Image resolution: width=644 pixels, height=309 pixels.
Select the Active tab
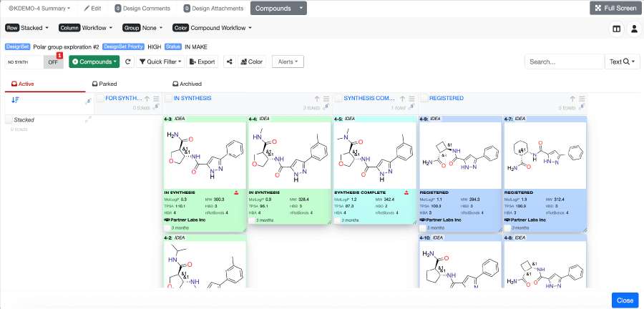[x=23, y=84]
